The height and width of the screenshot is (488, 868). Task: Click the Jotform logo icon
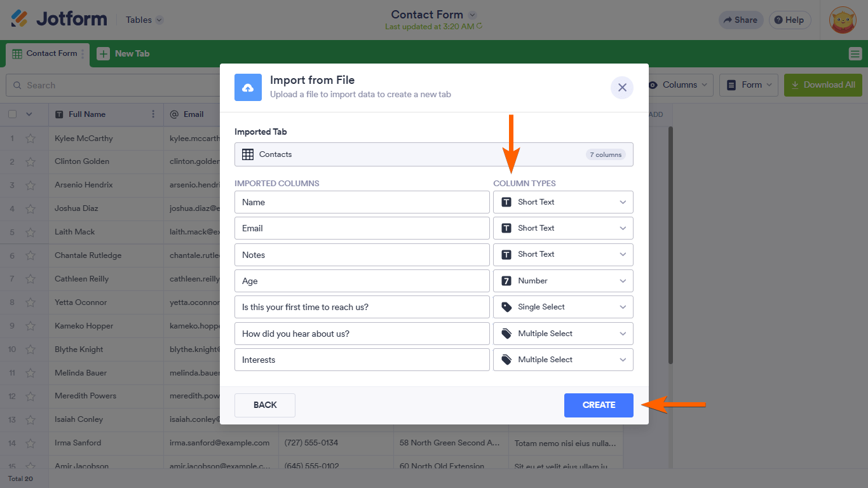coord(19,19)
